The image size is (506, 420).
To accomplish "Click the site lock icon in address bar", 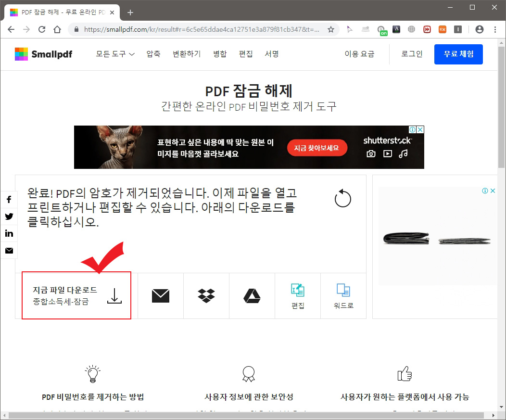I will [x=76, y=29].
